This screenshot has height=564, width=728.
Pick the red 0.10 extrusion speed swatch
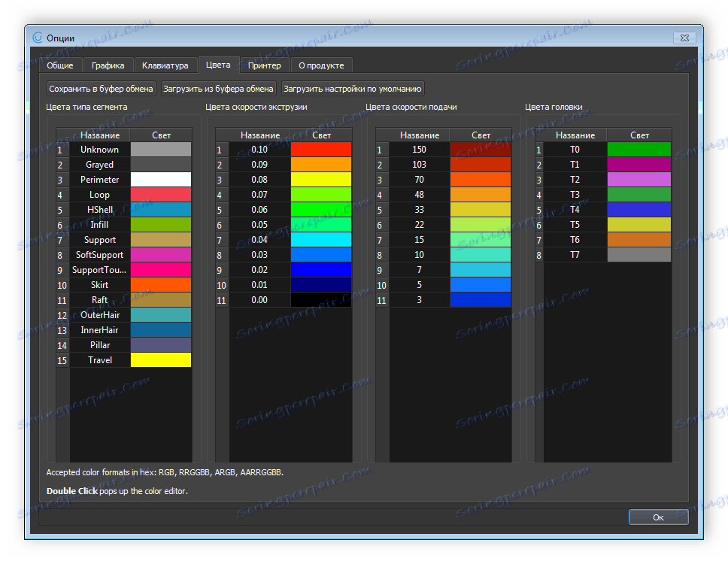tap(321, 150)
